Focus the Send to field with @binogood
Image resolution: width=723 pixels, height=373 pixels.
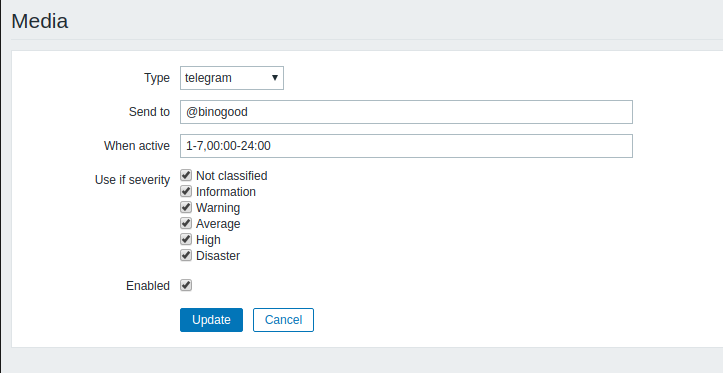point(406,112)
